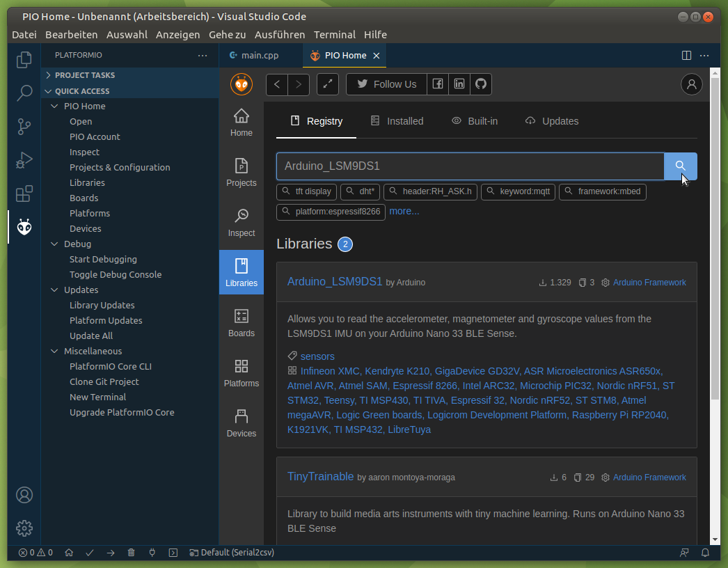Open the PLATFORMIO panel more actions menu
The height and width of the screenshot is (568, 728).
coord(203,55)
